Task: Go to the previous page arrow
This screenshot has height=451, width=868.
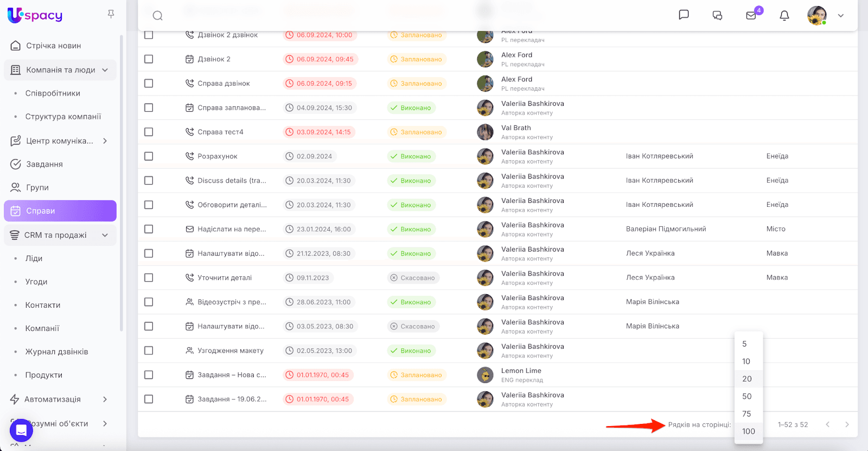Action: pos(828,424)
